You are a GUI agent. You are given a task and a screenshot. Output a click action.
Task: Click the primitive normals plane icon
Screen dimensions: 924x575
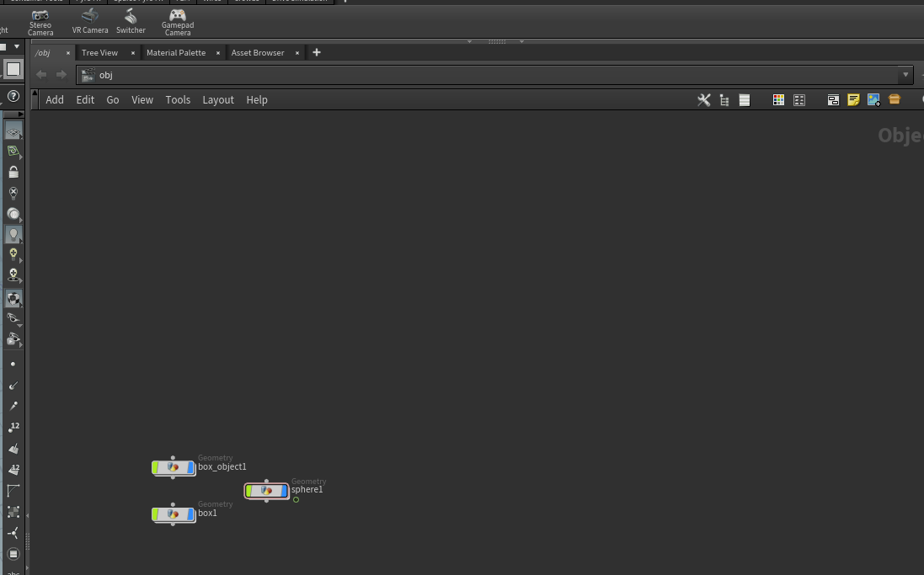click(x=13, y=449)
